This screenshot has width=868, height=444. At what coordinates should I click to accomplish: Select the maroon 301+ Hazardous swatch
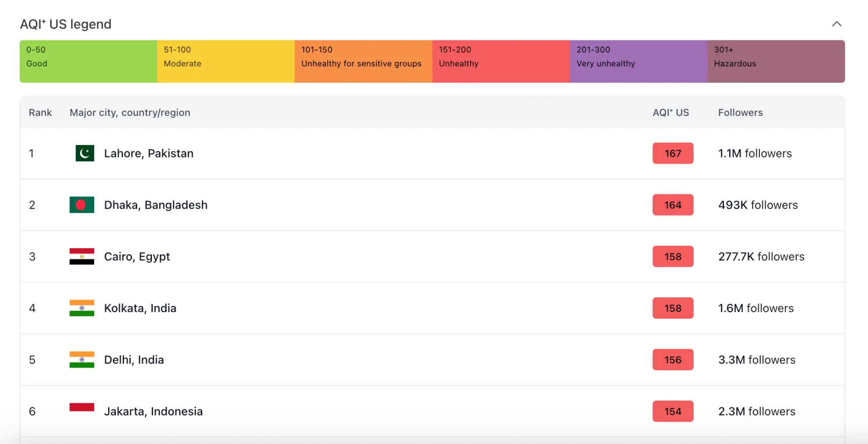[776, 61]
